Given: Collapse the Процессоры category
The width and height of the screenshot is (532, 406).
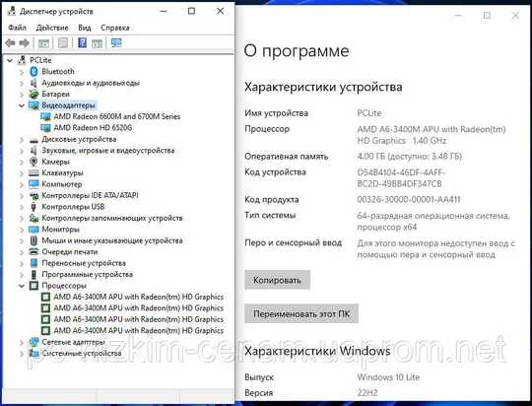Looking at the screenshot, I should click(x=22, y=286).
